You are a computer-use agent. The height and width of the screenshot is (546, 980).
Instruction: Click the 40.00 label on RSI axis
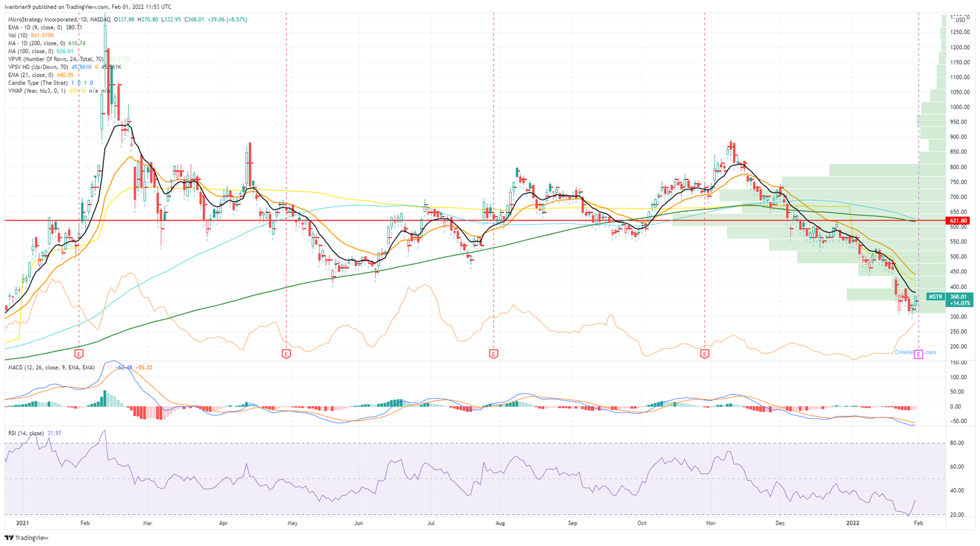click(958, 491)
